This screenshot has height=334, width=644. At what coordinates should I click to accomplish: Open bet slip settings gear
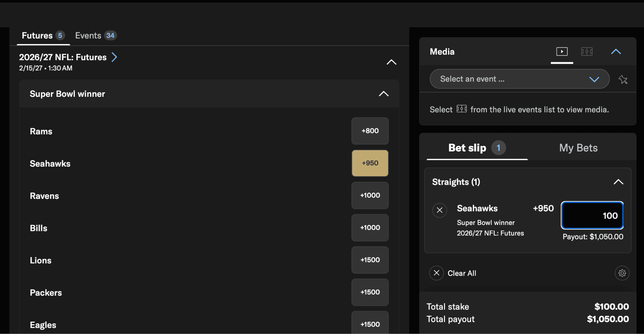[622, 273]
